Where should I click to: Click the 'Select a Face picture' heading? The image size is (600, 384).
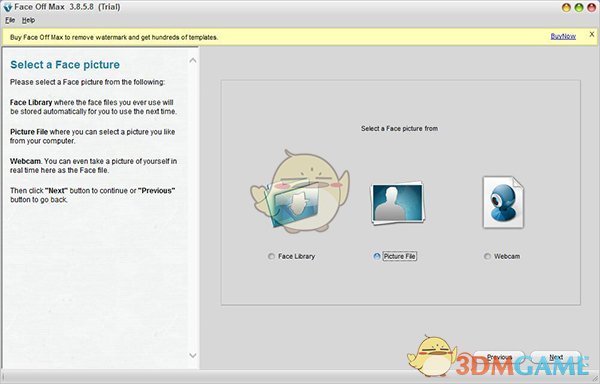[65, 65]
